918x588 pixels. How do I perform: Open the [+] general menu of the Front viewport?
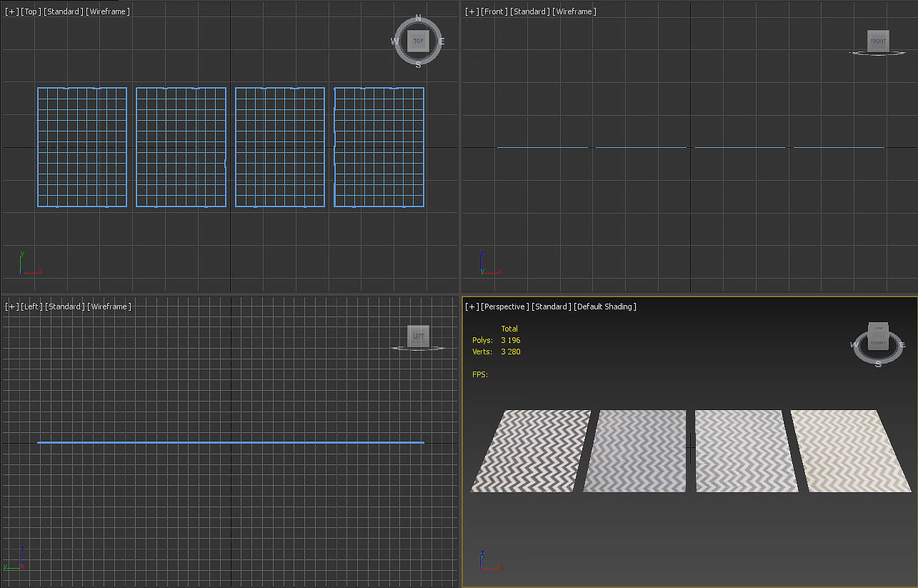click(472, 11)
